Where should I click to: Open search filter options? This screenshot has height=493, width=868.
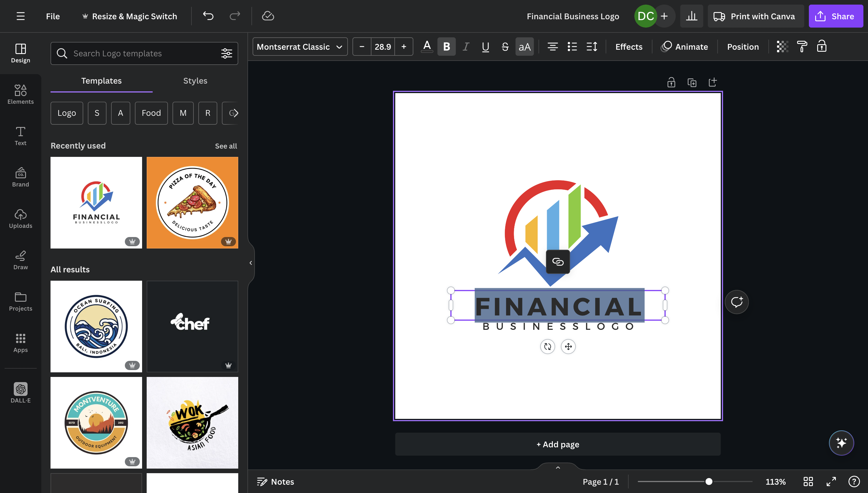227,53
